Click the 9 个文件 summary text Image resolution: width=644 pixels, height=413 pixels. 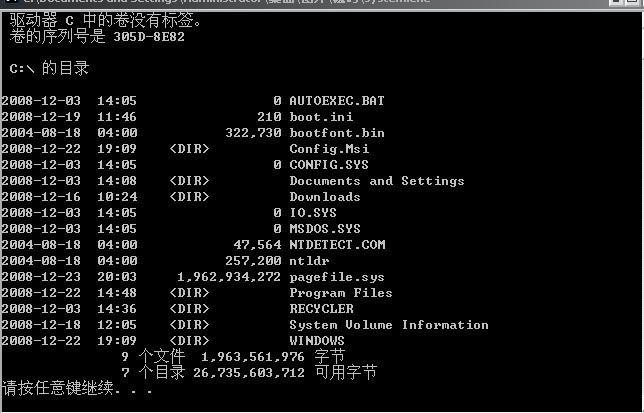pyautogui.click(x=153, y=356)
